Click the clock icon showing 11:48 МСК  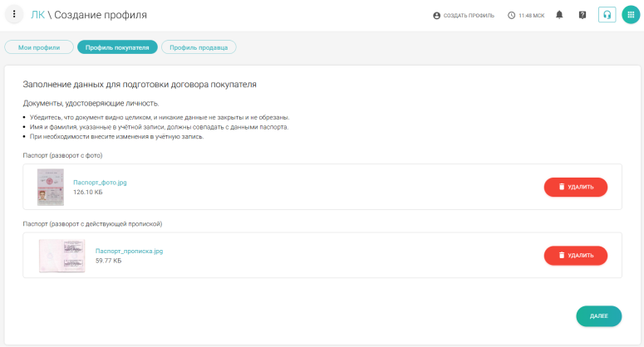[511, 15]
